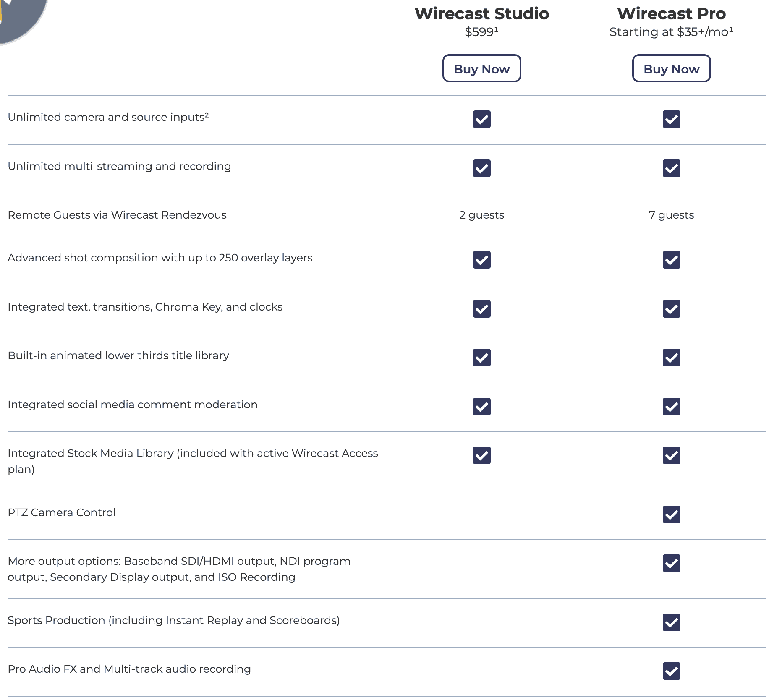Click the 7 guests cell under Pro
The width and height of the screenshot is (769, 700).
point(671,215)
